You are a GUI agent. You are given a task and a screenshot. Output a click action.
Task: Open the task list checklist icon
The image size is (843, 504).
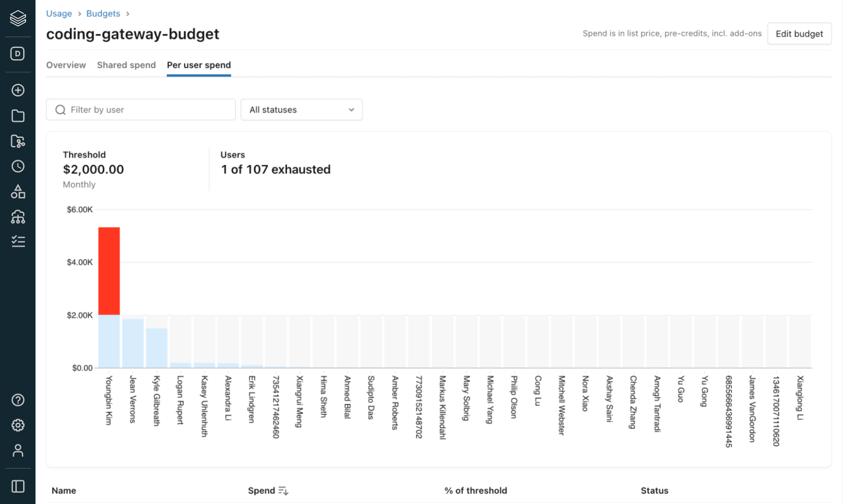pos(18,241)
